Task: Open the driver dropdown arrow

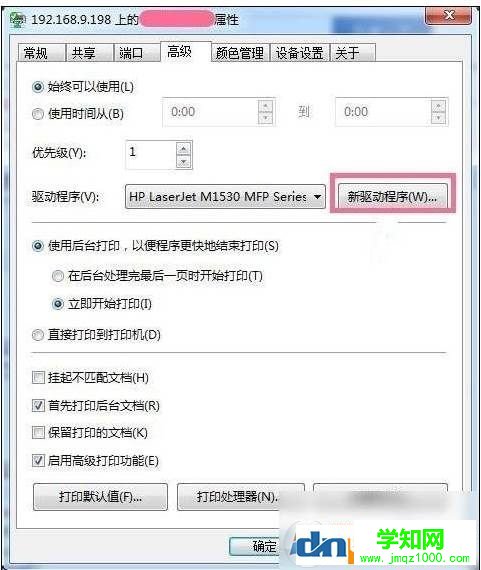Action: 317,197
